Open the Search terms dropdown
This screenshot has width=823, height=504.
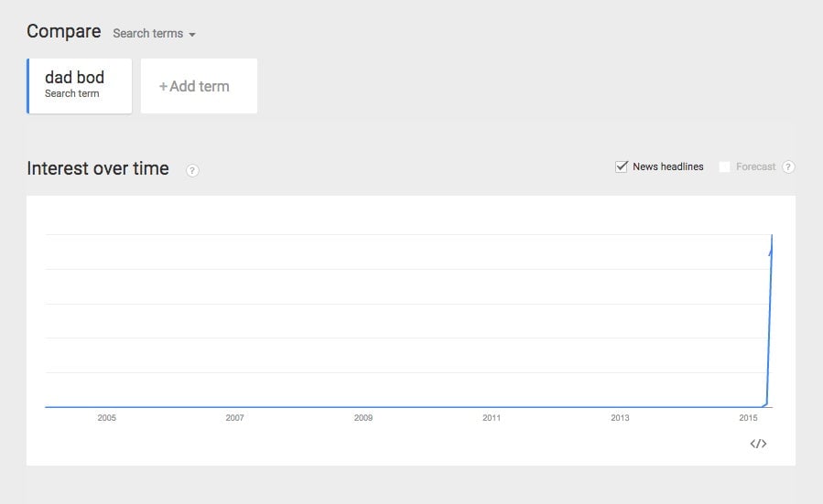click(154, 34)
